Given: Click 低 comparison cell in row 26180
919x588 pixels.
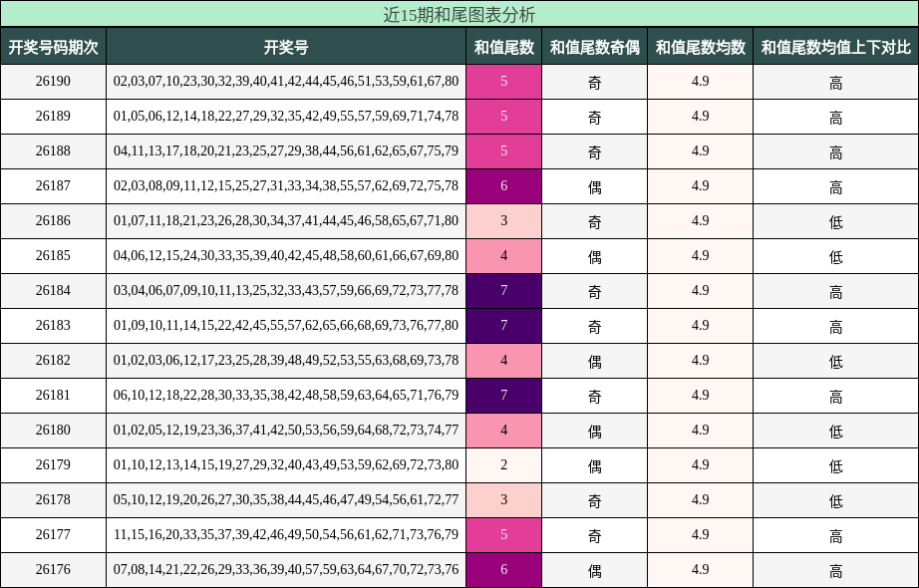Looking at the screenshot, I should (x=836, y=431).
